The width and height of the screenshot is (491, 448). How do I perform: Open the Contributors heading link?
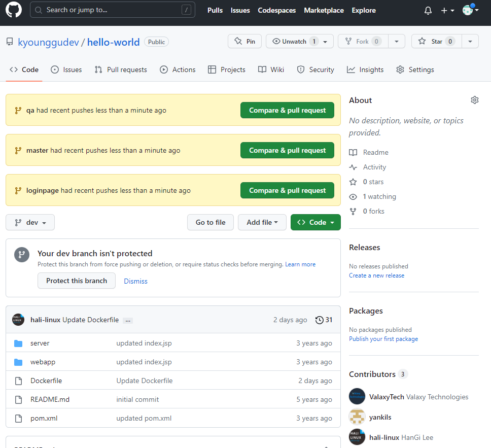point(378,374)
